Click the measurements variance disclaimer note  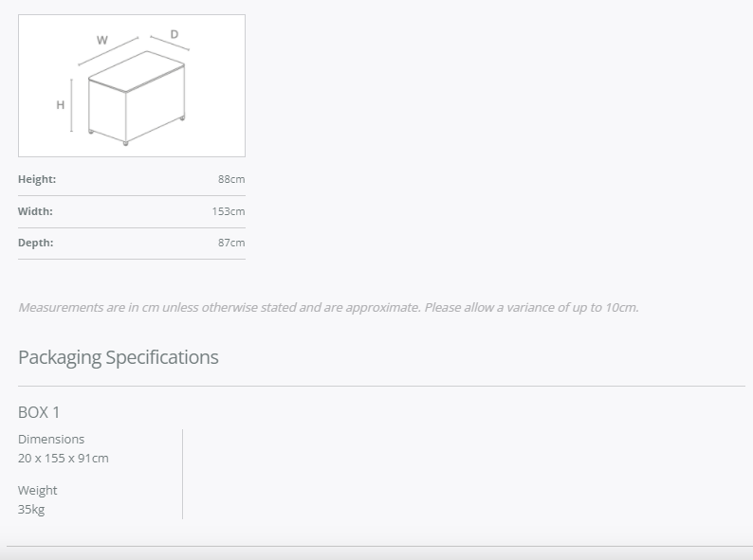coord(328,307)
